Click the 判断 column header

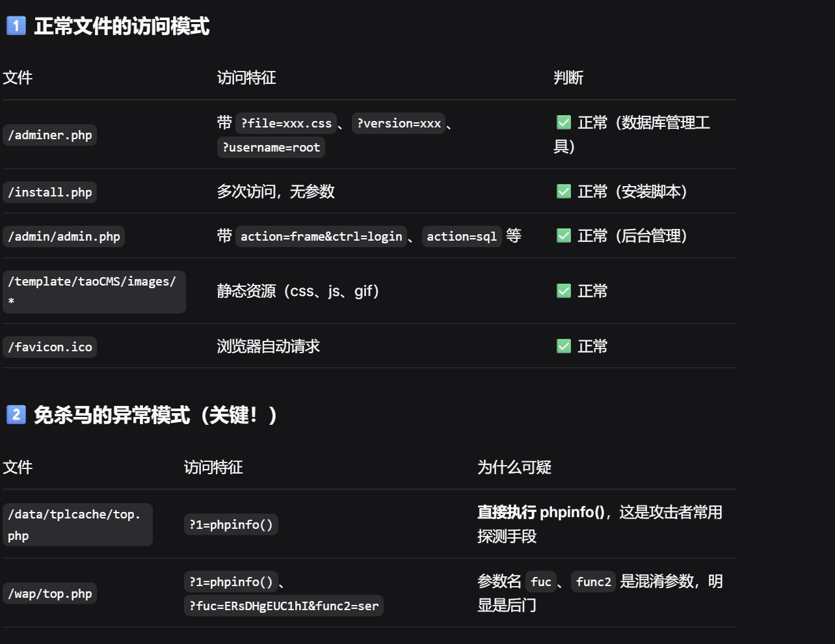[x=568, y=78]
